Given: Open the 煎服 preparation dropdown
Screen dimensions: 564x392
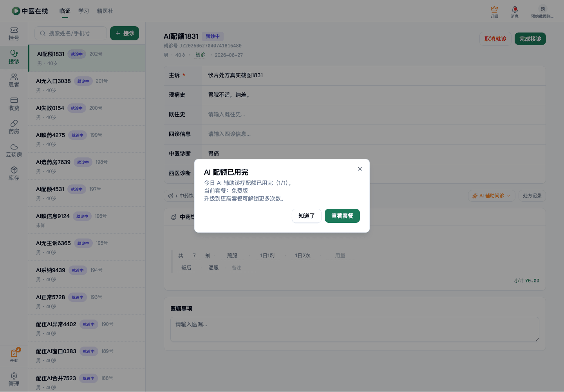Looking at the screenshot, I should 232,256.
